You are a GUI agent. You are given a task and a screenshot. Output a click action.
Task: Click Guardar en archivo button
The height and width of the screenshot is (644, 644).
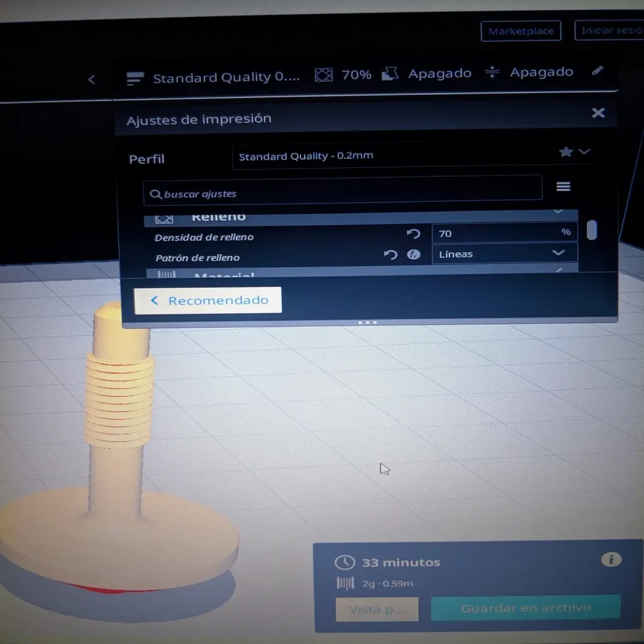(x=526, y=608)
